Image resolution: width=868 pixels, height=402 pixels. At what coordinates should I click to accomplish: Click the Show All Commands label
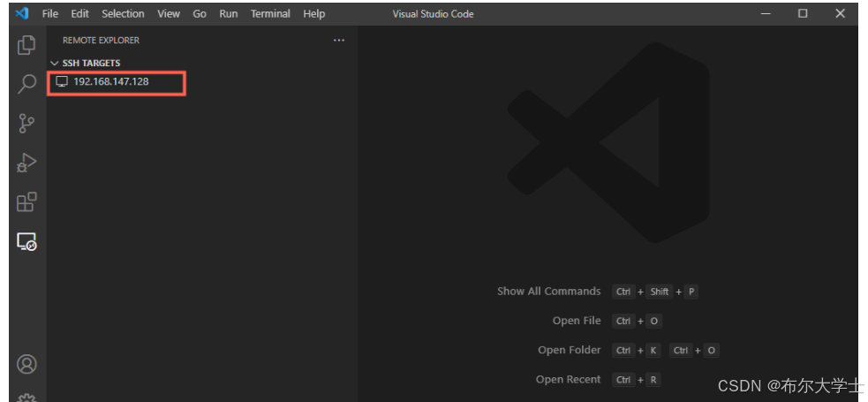coord(548,292)
